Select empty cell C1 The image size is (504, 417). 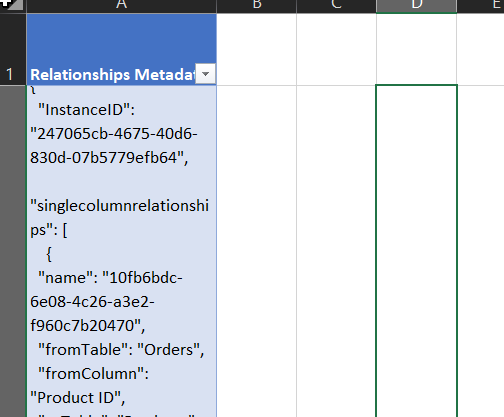[x=336, y=49]
